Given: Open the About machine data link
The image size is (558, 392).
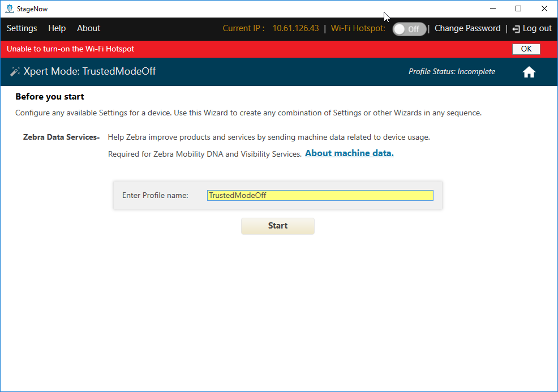Looking at the screenshot, I should coord(349,153).
